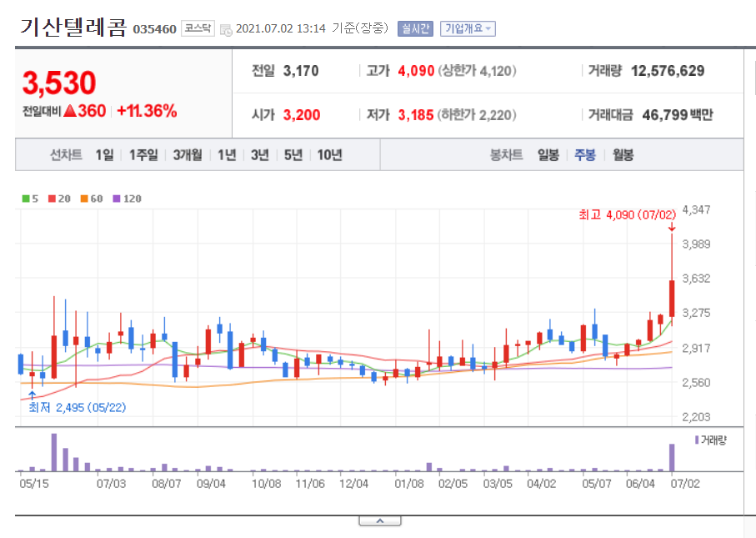Click the 저가 value 3,185

pos(416,115)
